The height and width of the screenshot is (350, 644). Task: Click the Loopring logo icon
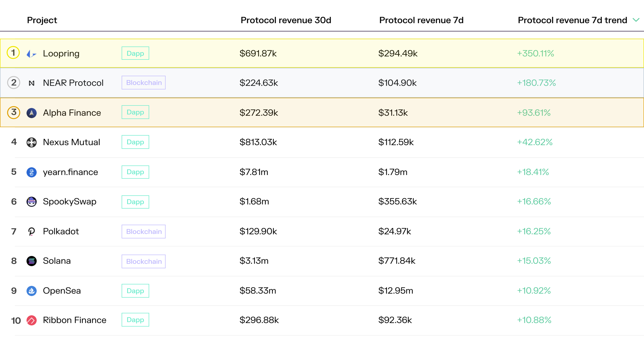click(x=32, y=53)
